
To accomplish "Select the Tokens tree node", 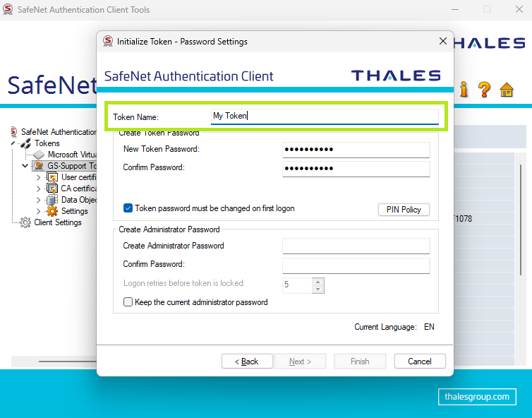I will click(47, 143).
